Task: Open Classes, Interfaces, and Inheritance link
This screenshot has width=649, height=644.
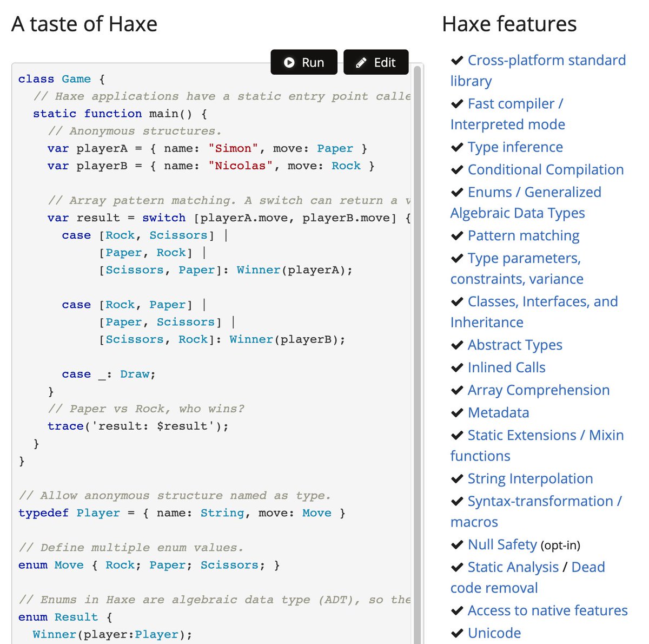Action: coord(534,312)
